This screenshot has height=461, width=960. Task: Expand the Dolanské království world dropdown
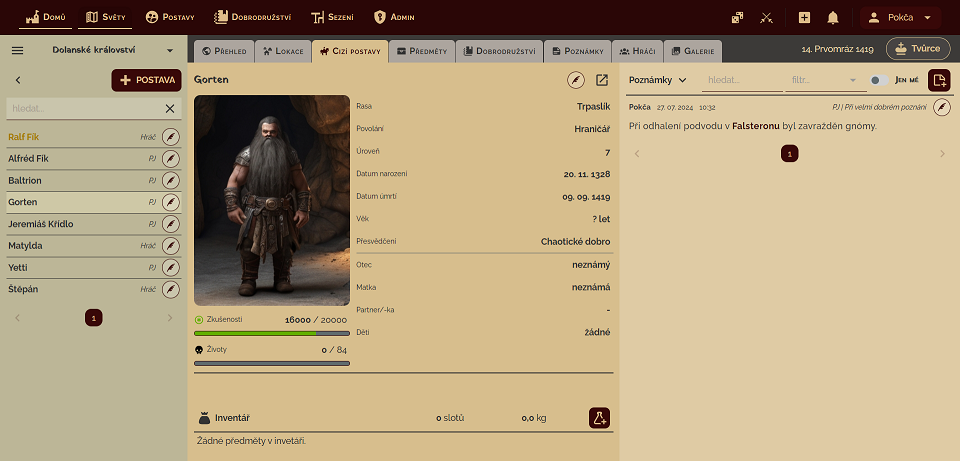coord(170,50)
